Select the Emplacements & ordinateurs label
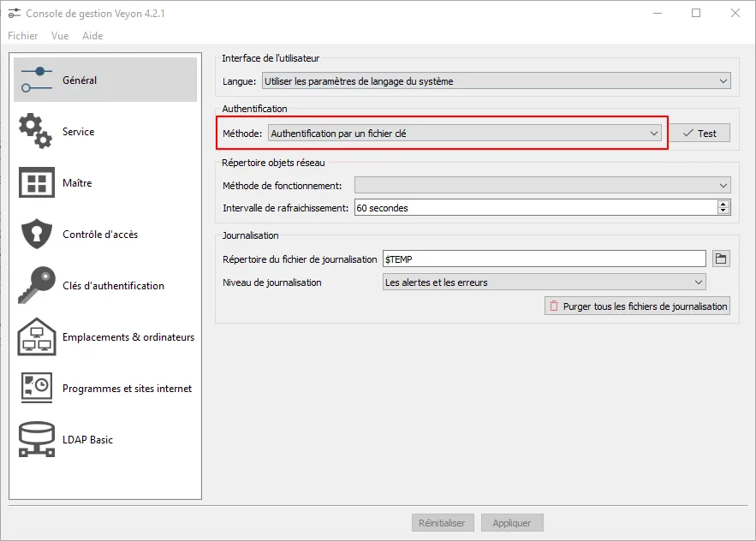This screenshot has width=756, height=541. point(128,337)
